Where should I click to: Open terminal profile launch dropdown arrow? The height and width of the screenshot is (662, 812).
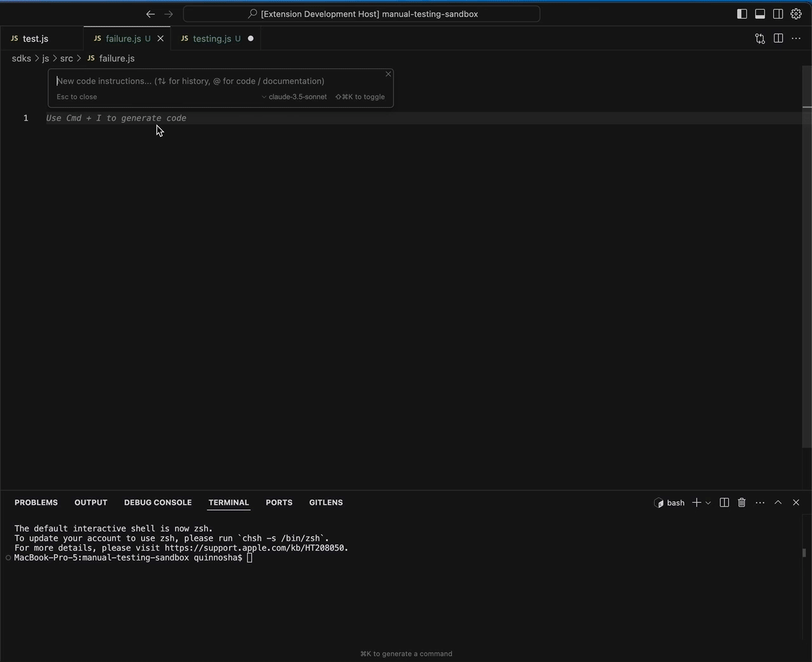708,502
